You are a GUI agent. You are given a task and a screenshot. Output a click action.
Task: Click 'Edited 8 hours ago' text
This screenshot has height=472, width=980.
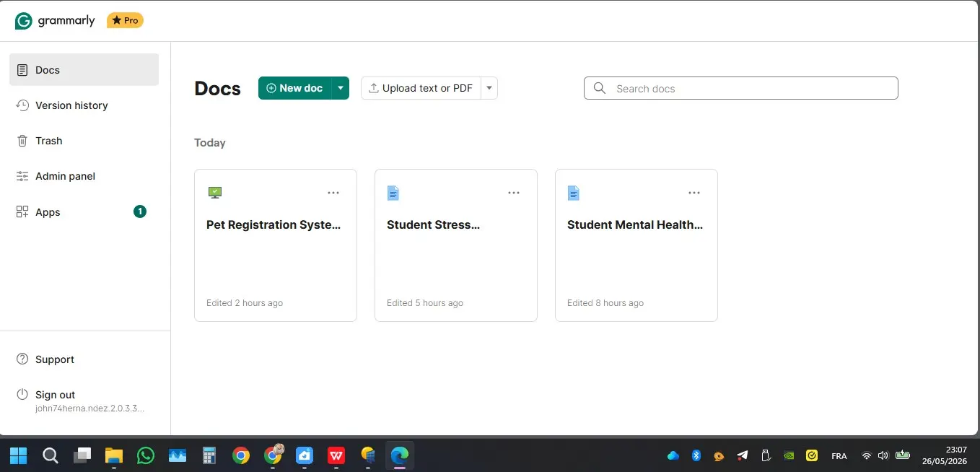605,303
